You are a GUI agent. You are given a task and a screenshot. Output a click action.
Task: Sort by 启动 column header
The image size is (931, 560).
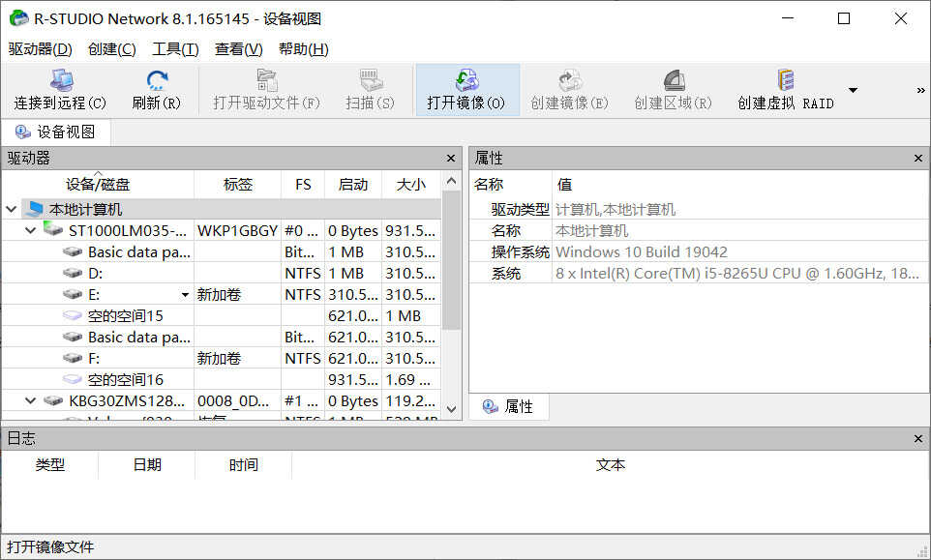pos(352,185)
